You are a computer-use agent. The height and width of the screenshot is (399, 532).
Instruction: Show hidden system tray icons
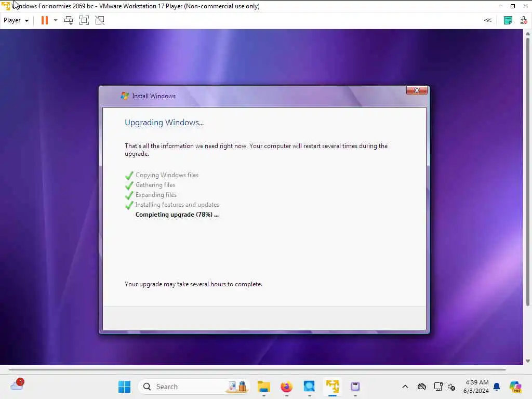[x=405, y=387]
